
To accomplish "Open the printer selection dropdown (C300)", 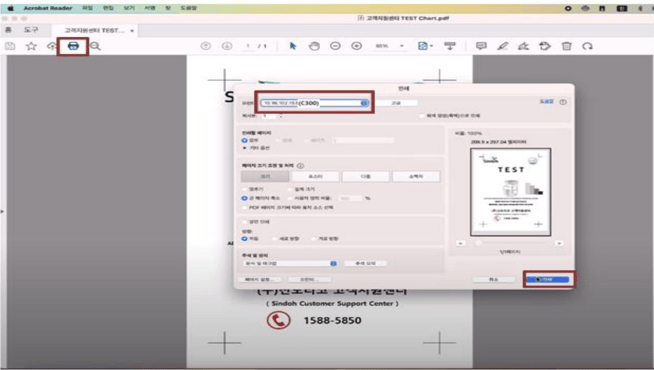I will (314, 103).
